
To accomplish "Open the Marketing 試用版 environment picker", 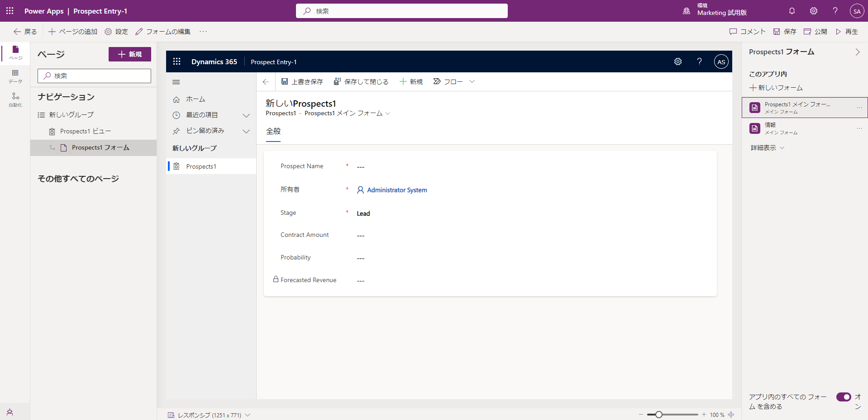I will coord(715,11).
